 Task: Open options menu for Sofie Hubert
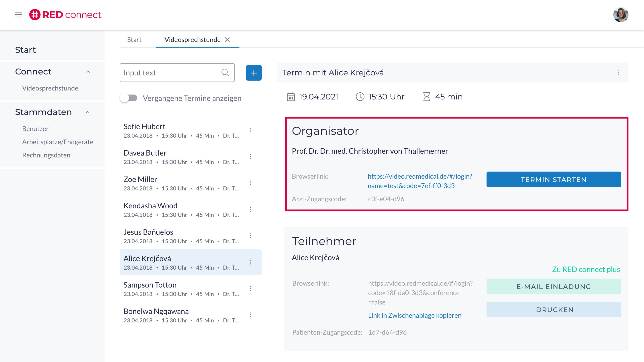coord(250,130)
